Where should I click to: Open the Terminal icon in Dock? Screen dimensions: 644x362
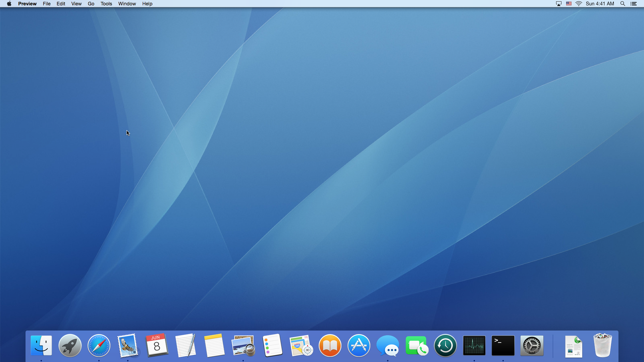(x=503, y=345)
